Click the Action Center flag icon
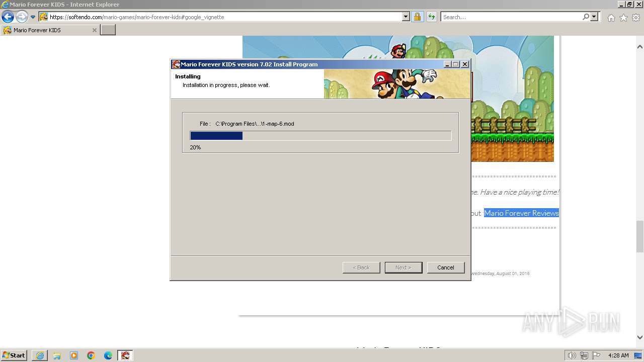This screenshot has width=644, height=362. tap(596, 355)
